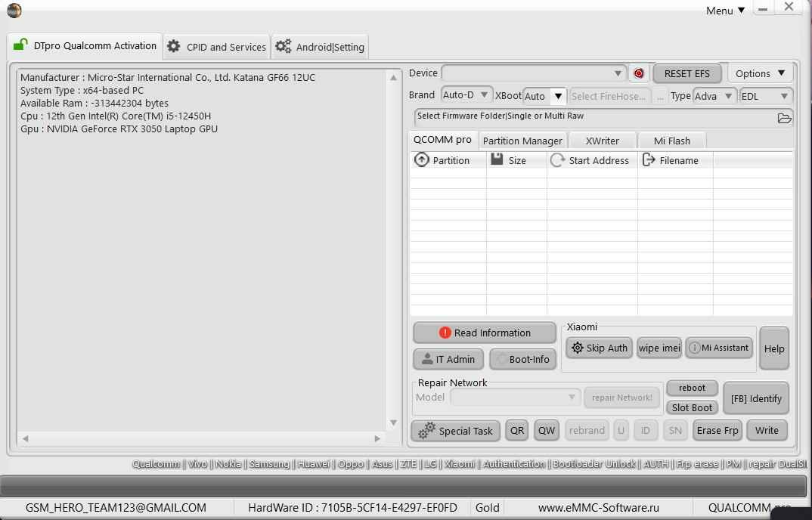Click the IT Admin button
Screen dimensions: 812x520
point(448,359)
